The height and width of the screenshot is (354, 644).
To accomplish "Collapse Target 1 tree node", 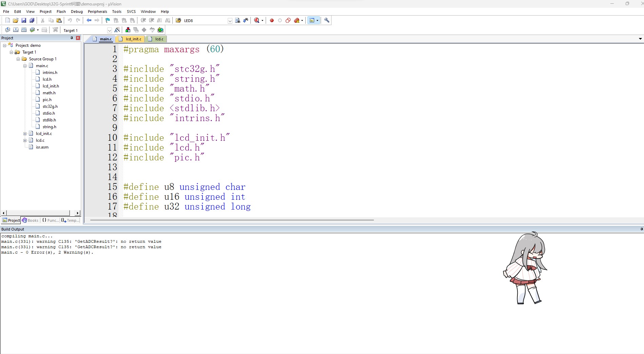I will (x=11, y=52).
